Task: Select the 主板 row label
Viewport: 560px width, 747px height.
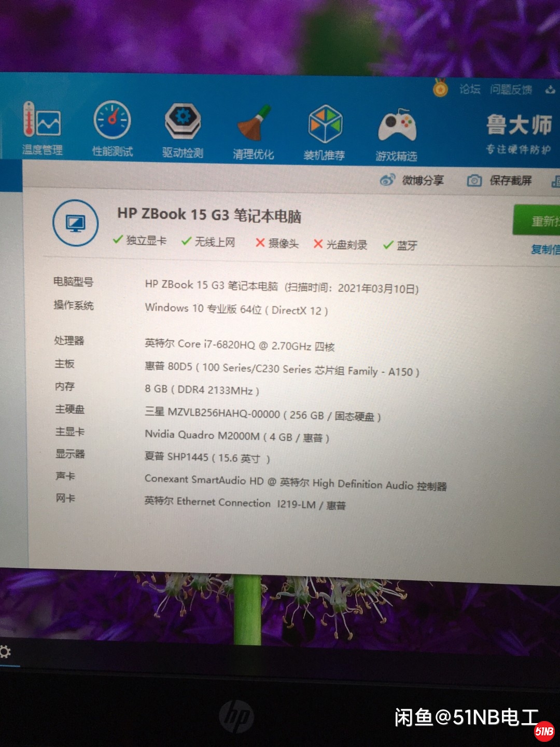Action: click(65, 364)
